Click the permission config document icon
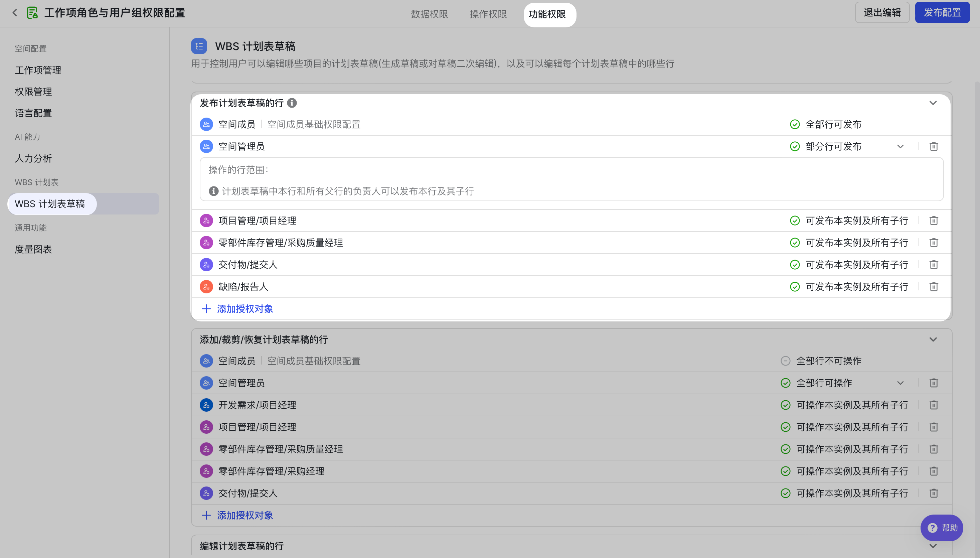Viewport: 980px width, 558px height. (32, 13)
